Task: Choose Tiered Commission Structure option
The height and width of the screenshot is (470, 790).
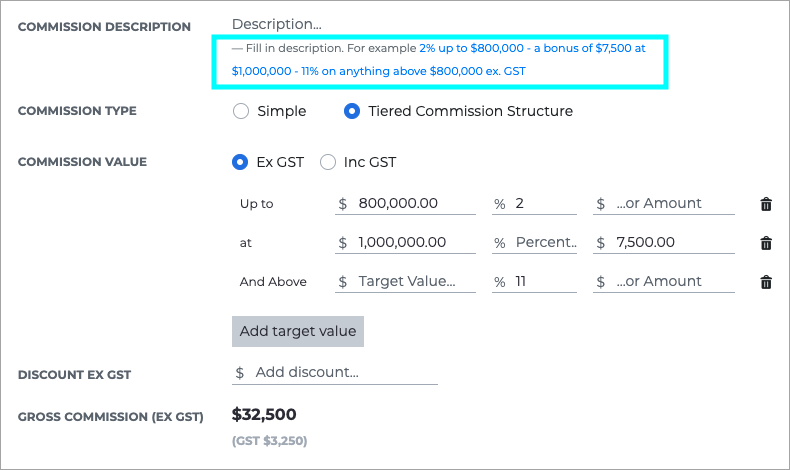Action: 352,111
